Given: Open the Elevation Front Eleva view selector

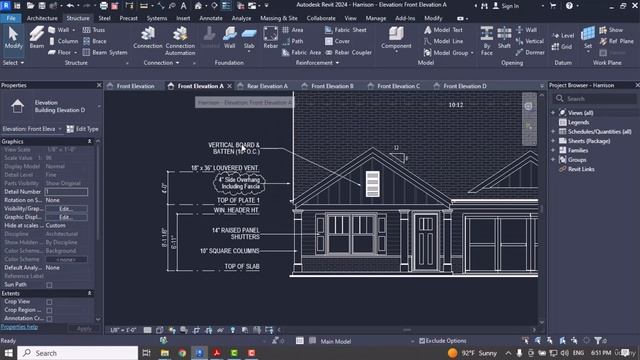Looking at the screenshot, I should click(32, 129).
